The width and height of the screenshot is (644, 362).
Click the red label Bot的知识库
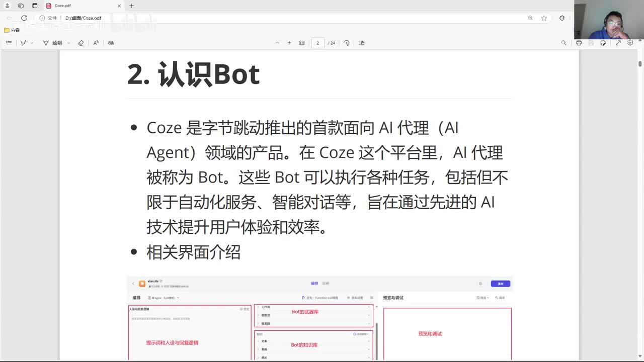coord(304,345)
